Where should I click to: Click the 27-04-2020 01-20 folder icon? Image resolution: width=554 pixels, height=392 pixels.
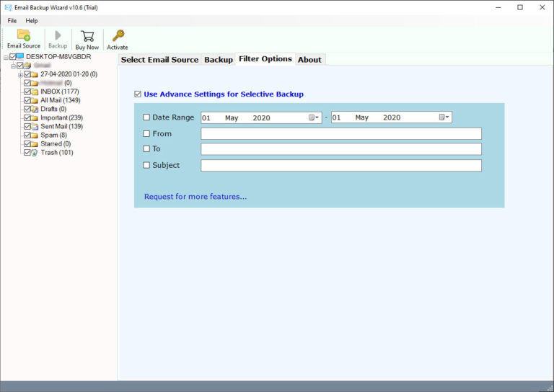pyautogui.click(x=35, y=74)
